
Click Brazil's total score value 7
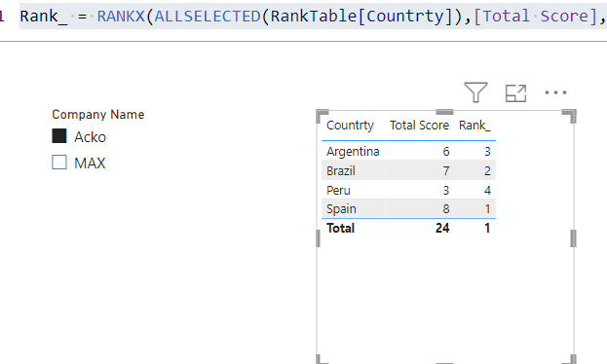pyautogui.click(x=446, y=170)
